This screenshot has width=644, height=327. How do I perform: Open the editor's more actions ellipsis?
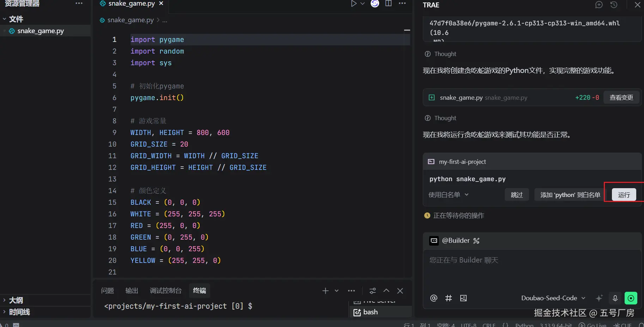pyautogui.click(x=402, y=4)
